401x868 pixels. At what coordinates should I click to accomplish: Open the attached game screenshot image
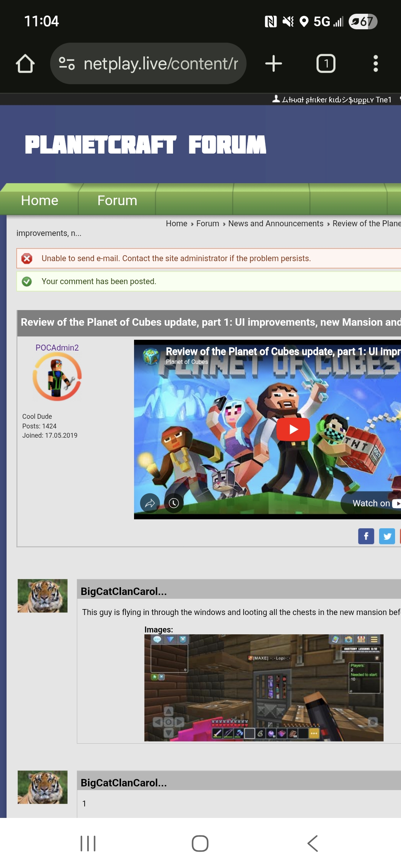264,688
